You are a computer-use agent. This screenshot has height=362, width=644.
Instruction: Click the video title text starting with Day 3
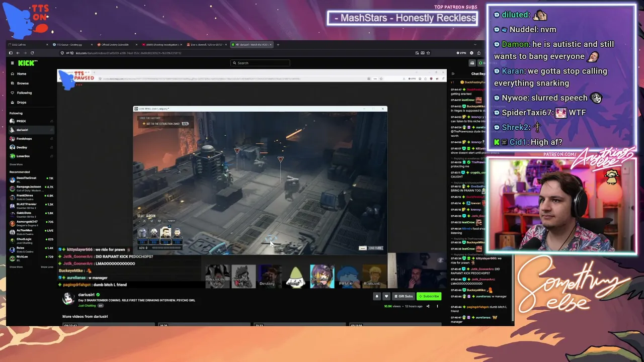pos(136,300)
